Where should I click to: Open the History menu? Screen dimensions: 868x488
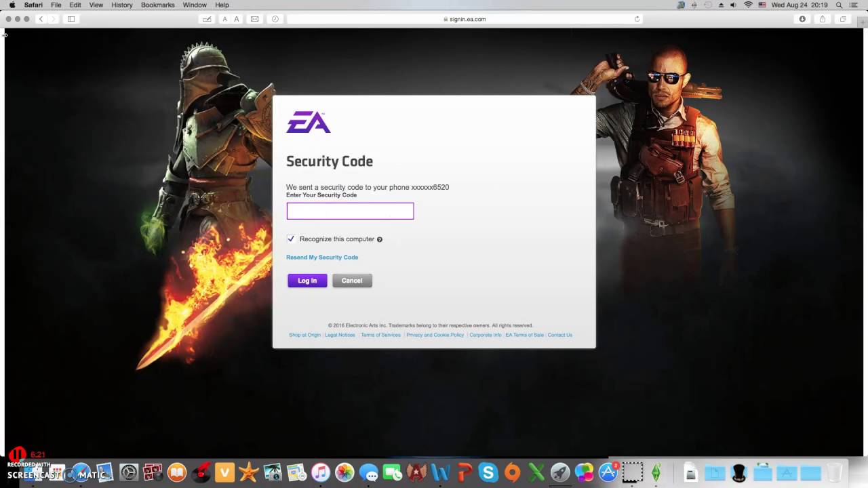pos(122,5)
